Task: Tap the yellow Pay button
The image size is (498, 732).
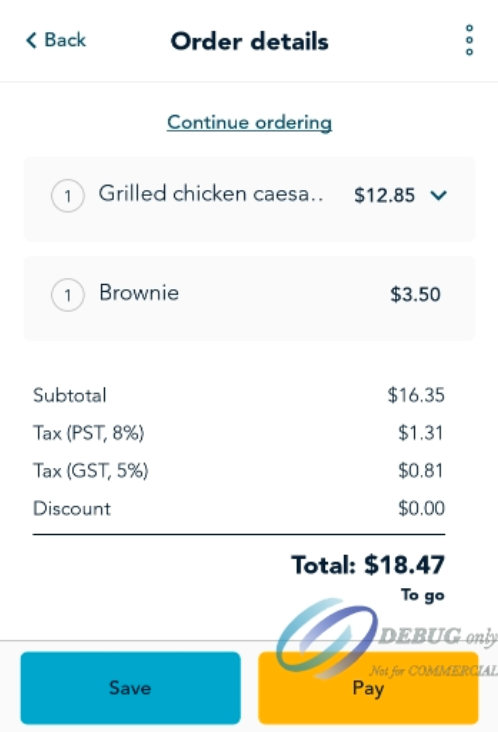Action: click(368, 688)
